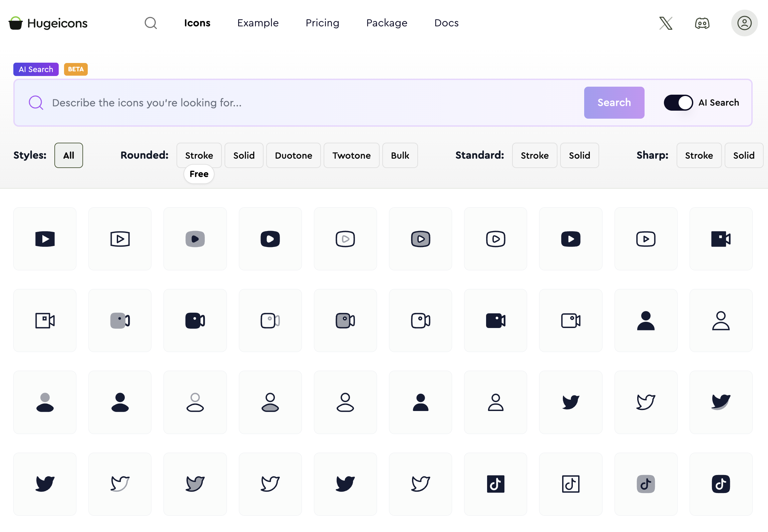
Task: Select the gray-filled outlined Twitter bird
Action: pyautogui.click(x=195, y=484)
